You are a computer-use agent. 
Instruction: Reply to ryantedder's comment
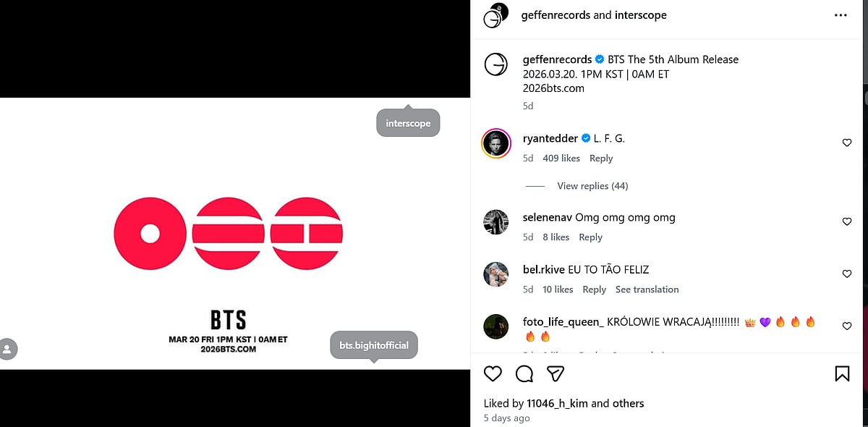[600, 158]
